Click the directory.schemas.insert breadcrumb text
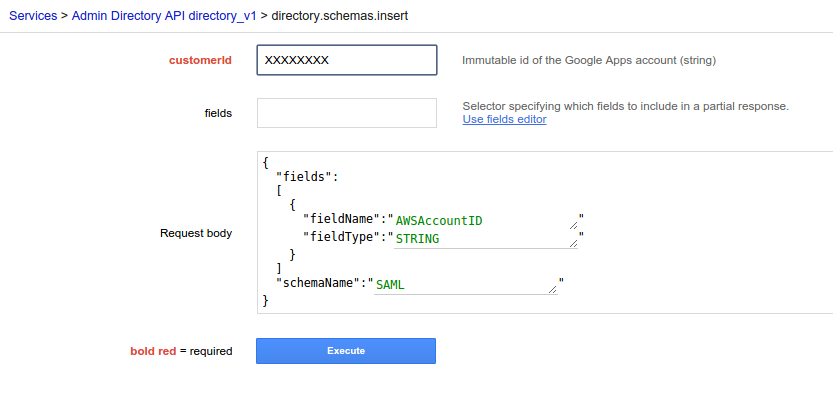This screenshot has width=833, height=394. 339,16
